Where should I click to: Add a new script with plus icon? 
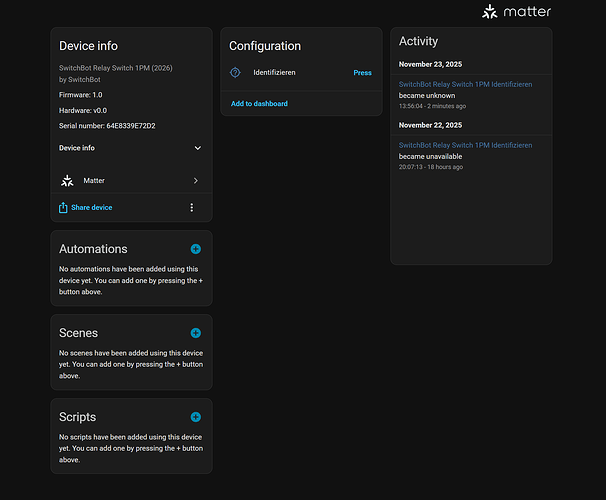point(196,417)
